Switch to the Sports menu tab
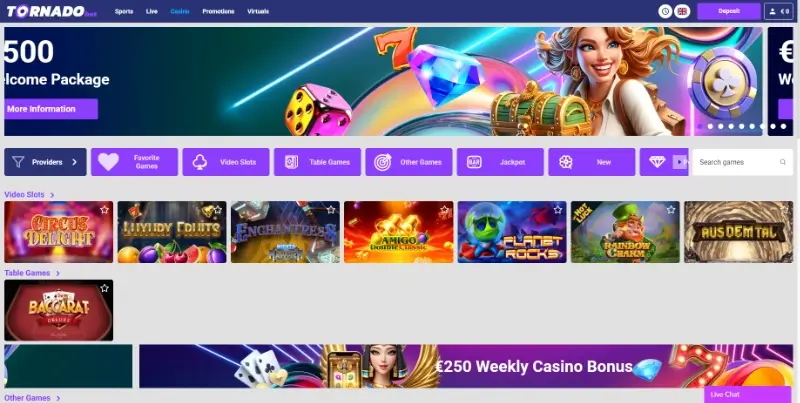Viewport: 800px width, 403px height. [124, 11]
